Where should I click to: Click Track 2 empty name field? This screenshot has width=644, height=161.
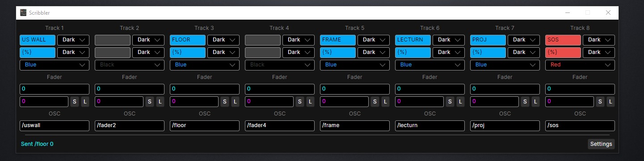pos(113,40)
